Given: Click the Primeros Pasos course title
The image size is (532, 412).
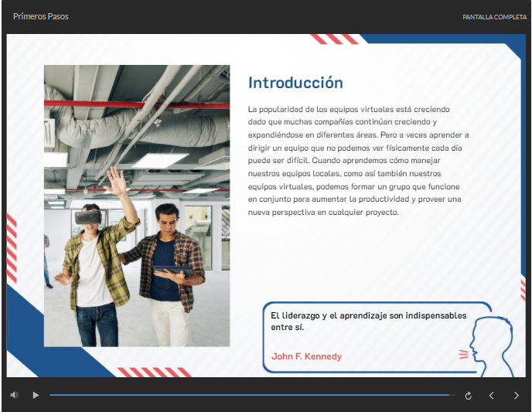Looking at the screenshot, I should tap(41, 16).
